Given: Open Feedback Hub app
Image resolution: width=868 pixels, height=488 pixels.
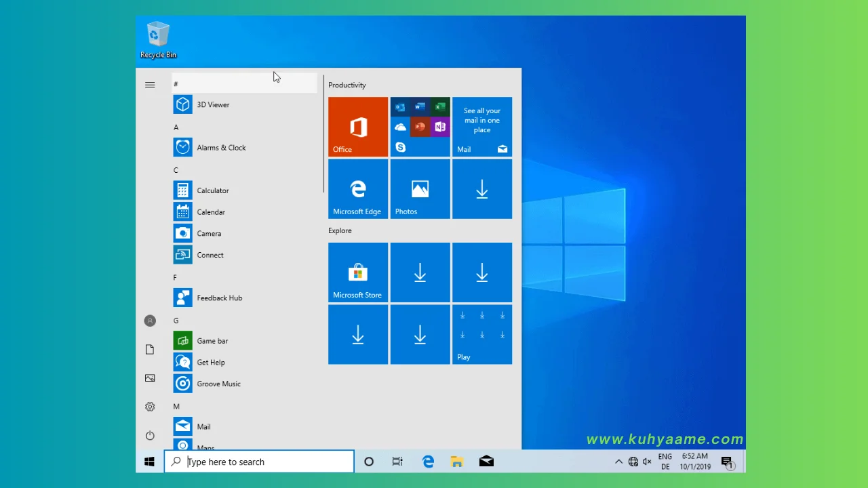Looking at the screenshot, I should click(x=244, y=298).
